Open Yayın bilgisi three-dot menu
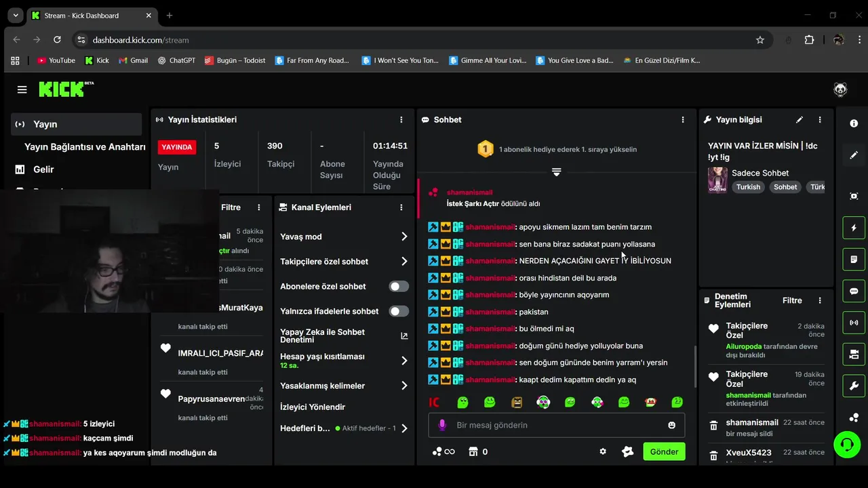Viewport: 868px width, 488px height. (820, 119)
